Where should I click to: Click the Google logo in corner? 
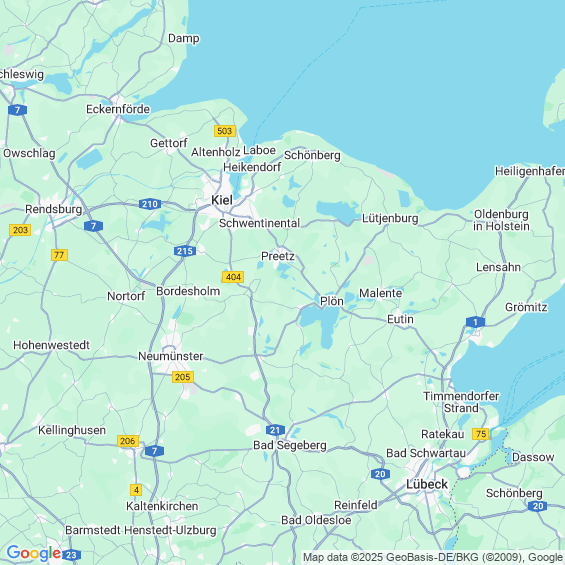click(34, 553)
